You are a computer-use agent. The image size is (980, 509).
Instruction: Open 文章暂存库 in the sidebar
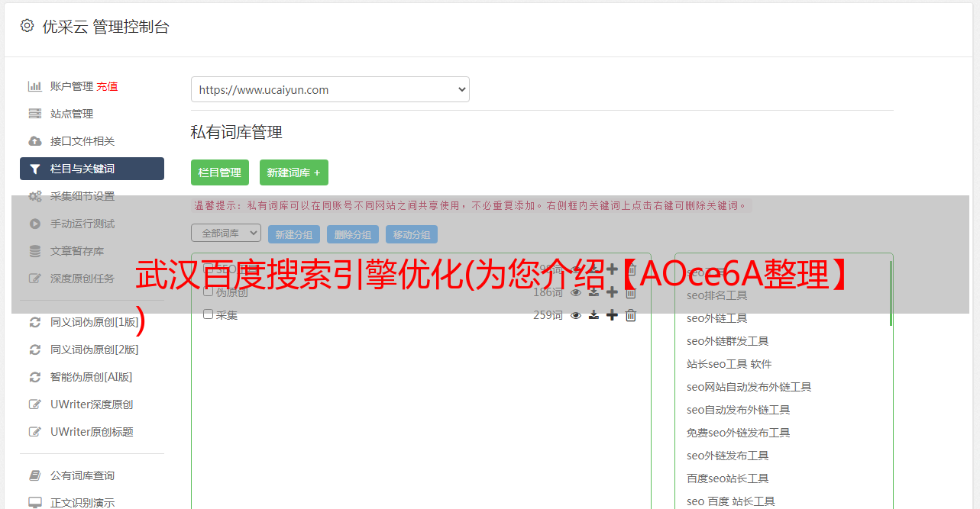pos(77,251)
